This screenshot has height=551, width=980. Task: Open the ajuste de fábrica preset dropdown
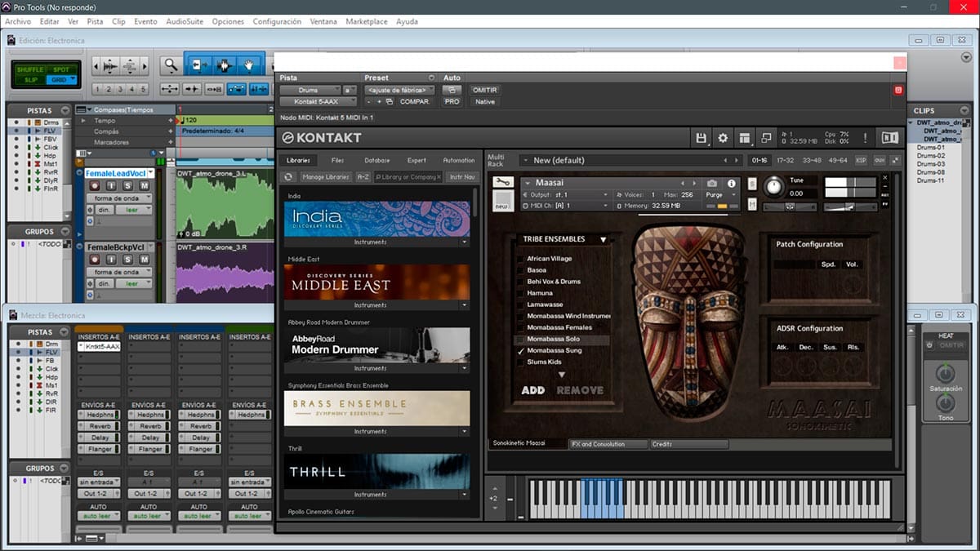pos(399,90)
